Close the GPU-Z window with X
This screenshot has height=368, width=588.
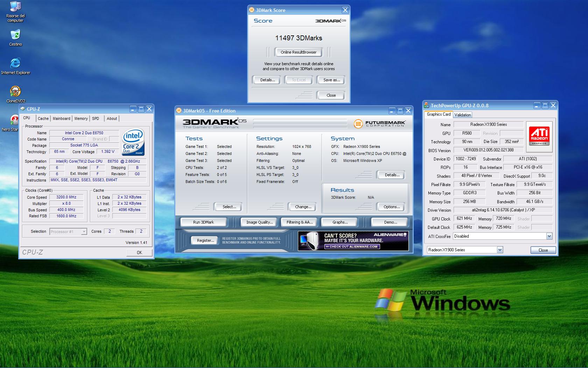(553, 105)
